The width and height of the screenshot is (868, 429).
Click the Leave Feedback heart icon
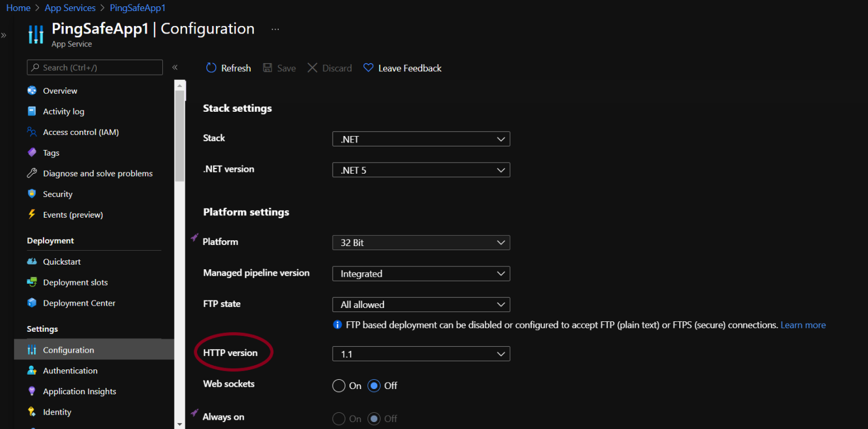click(x=368, y=68)
